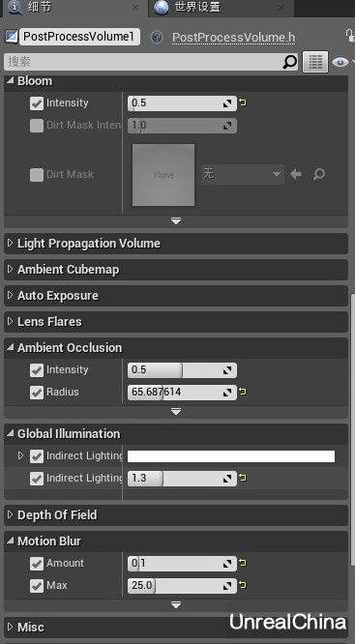Expand the Auto Exposure section
355x644 pixels.
pos(11,296)
